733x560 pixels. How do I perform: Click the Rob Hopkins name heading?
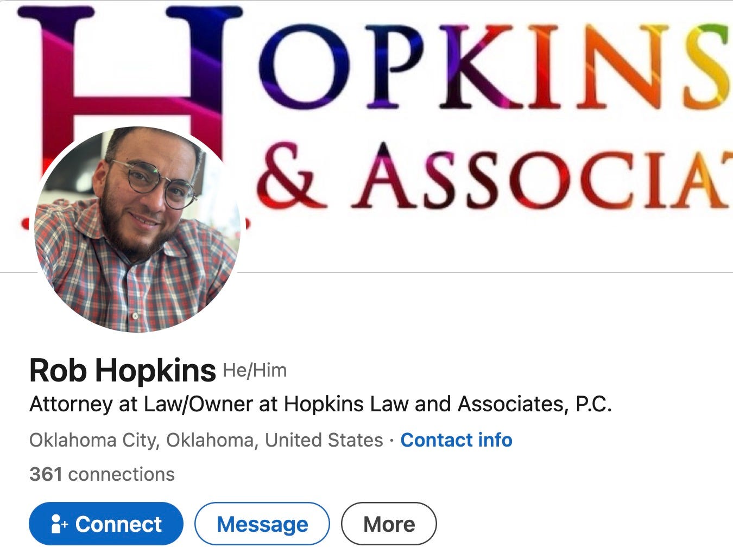click(122, 371)
